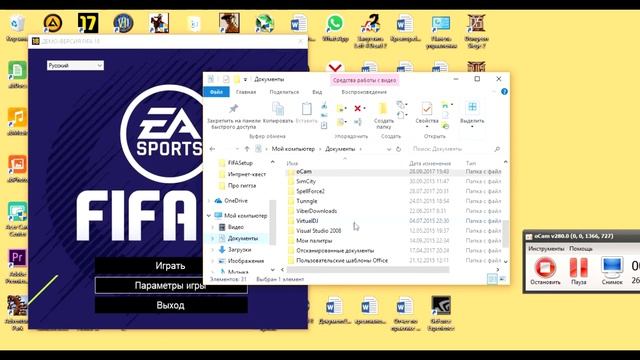
Task: Click the rename icon in Упорядочить group
Action: click(358, 122)
